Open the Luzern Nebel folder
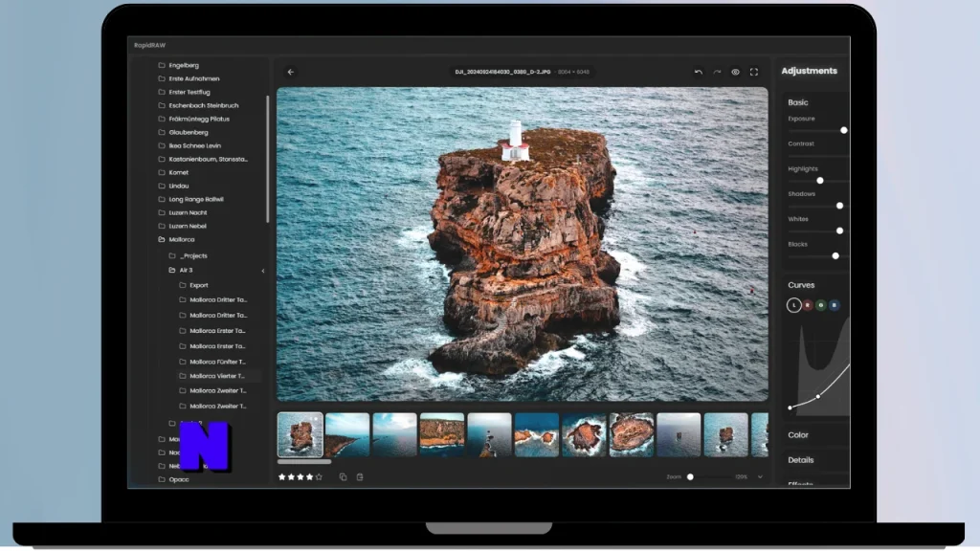The height and width of the screenshot is (551, 980). (x=188, y=226)
